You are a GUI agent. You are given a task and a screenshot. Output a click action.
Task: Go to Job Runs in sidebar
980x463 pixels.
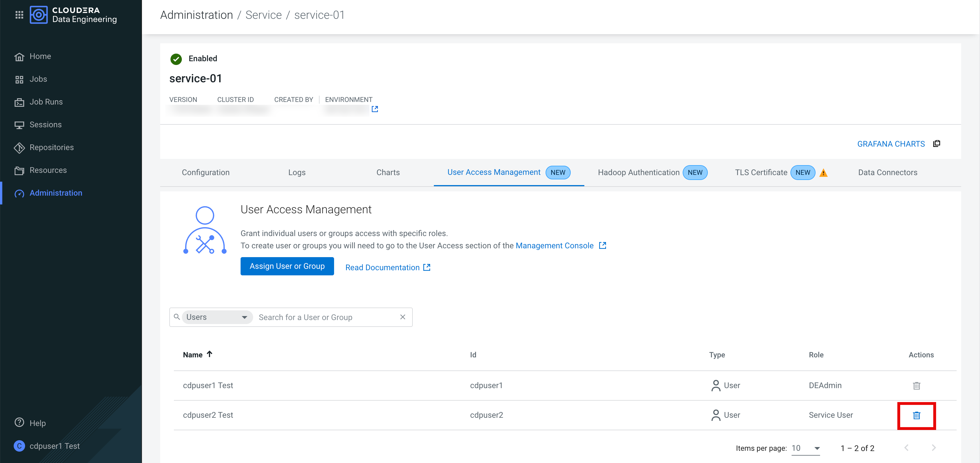pos(46,102)
